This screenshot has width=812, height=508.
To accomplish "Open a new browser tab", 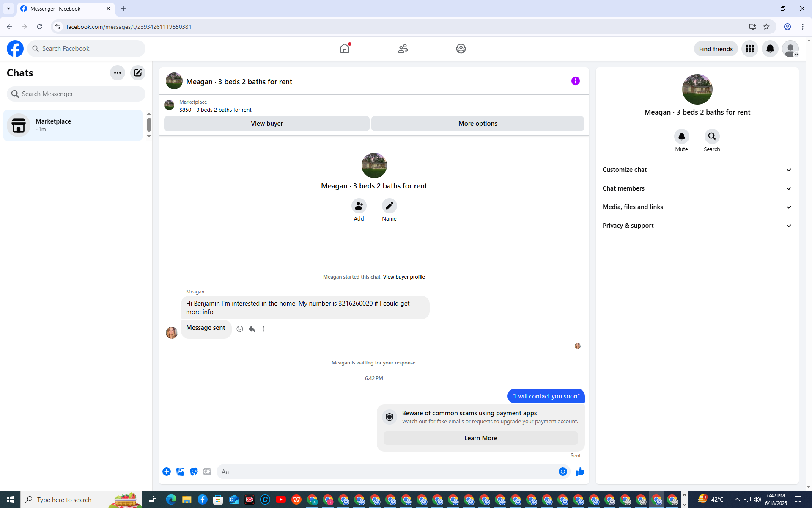I will point(123,8).
